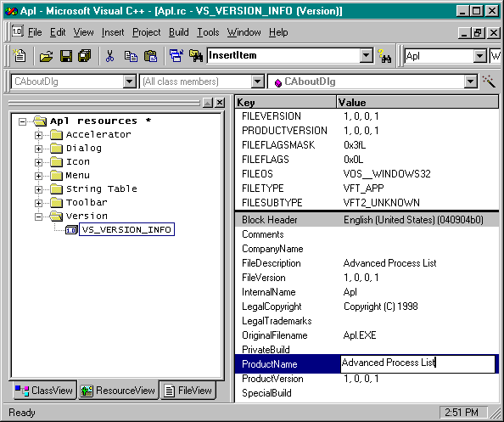Open the InsertItem find combo dropdown

pos(366,56)
